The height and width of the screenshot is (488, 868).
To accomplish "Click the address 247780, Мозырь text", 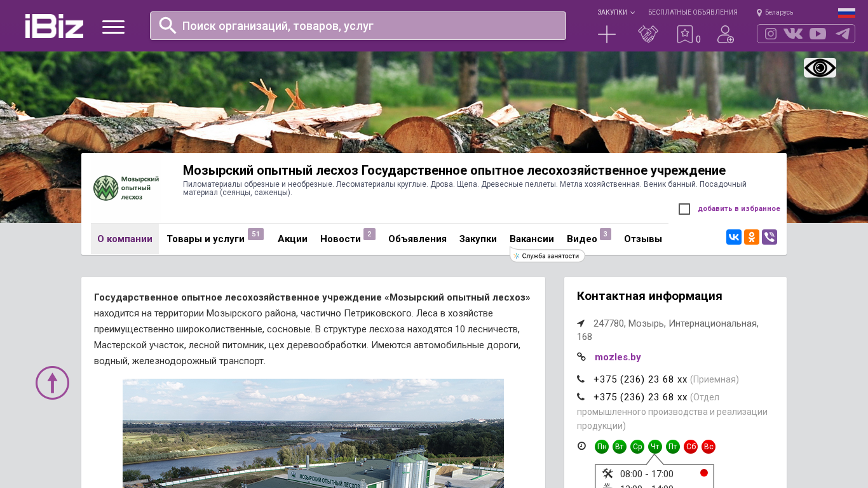I will point(668,330).
